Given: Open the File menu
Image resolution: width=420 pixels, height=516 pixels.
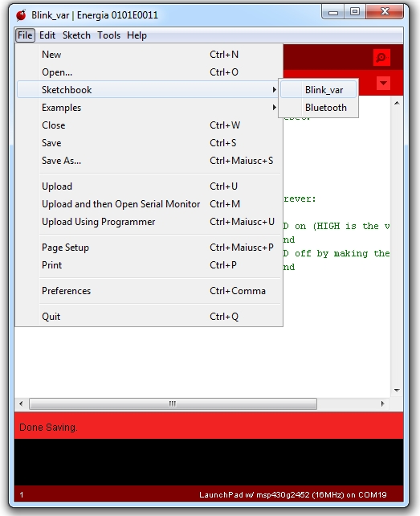Looking at the screenshot, I should click(25, 35).
